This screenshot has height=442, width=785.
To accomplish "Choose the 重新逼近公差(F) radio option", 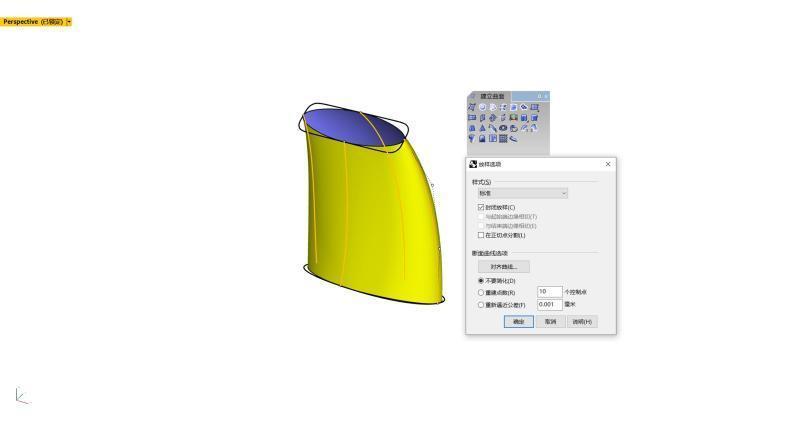I will (x=481, y=304).
